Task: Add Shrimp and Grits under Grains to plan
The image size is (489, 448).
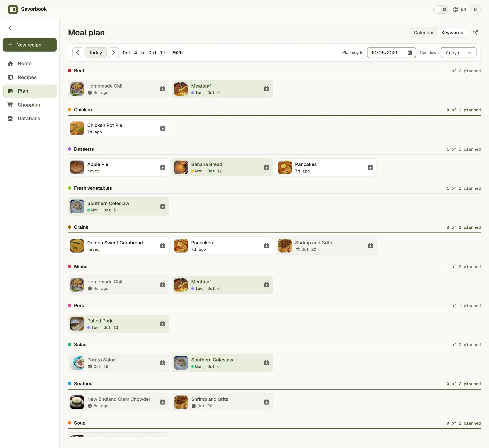Action: pyautogui.click(x=370, y=246)
